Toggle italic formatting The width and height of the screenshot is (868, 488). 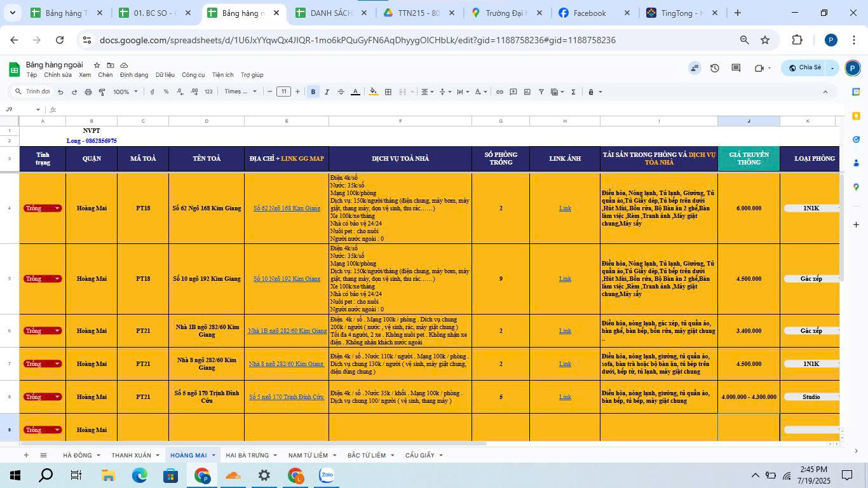(327, 92)
